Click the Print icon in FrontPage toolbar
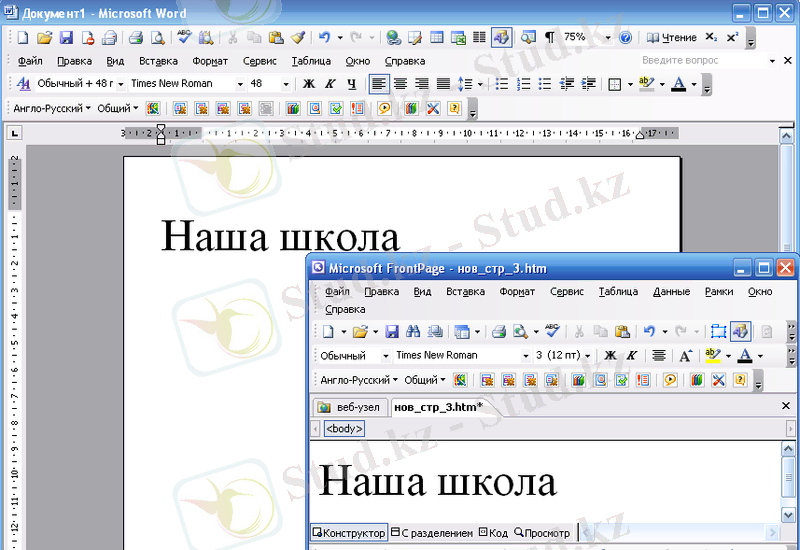The height and width of the screenshot is (550, 800). 498,332
